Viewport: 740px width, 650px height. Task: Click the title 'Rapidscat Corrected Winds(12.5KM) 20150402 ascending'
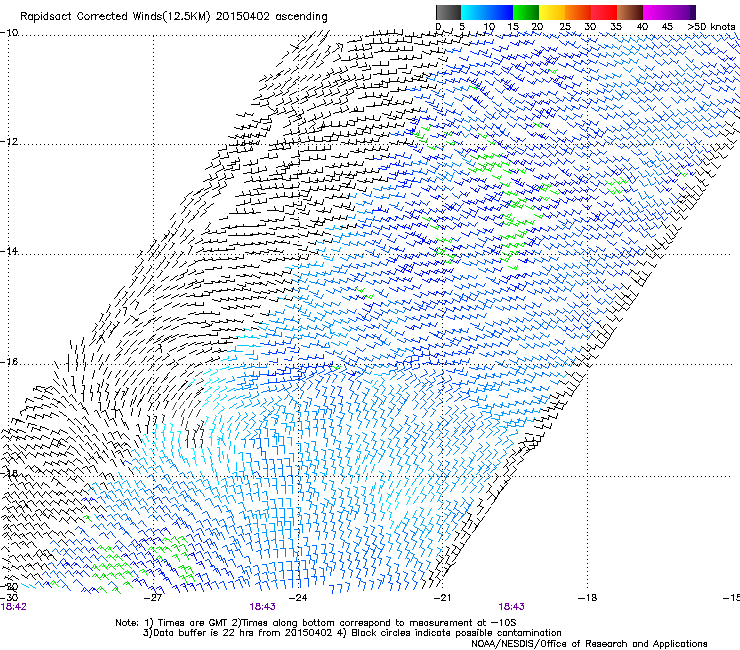[174, 17]
